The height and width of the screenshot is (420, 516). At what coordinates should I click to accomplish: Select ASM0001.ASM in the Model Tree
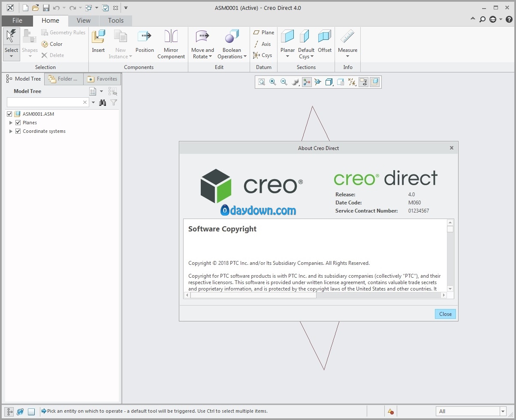pos(38,114)
